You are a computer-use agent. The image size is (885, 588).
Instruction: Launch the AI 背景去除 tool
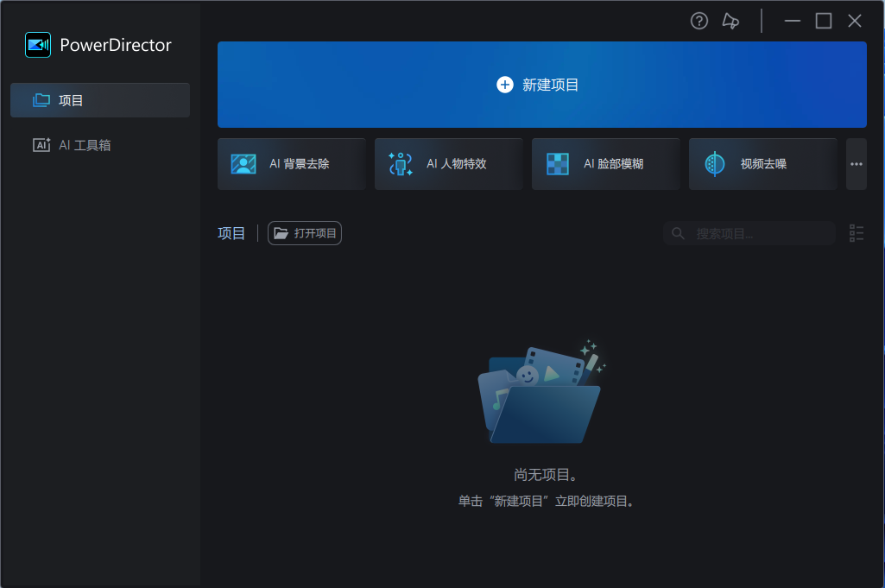click(291, 164)
